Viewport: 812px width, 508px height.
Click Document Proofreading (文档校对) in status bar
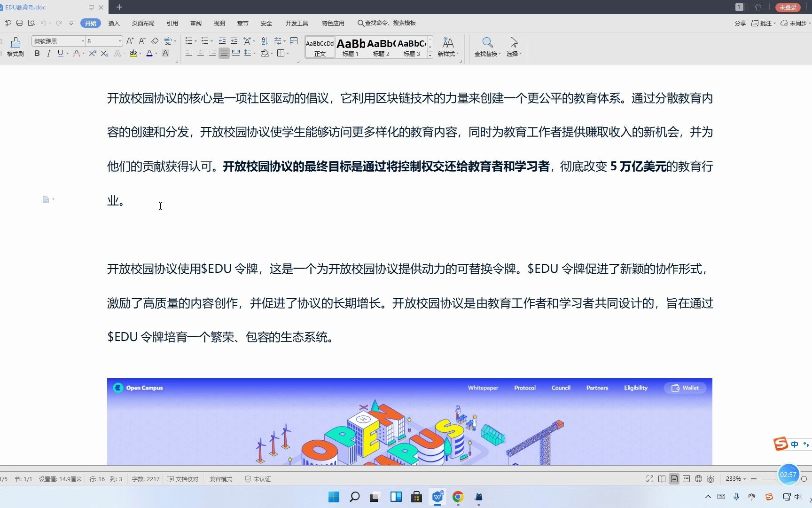(x=183, y=479)
